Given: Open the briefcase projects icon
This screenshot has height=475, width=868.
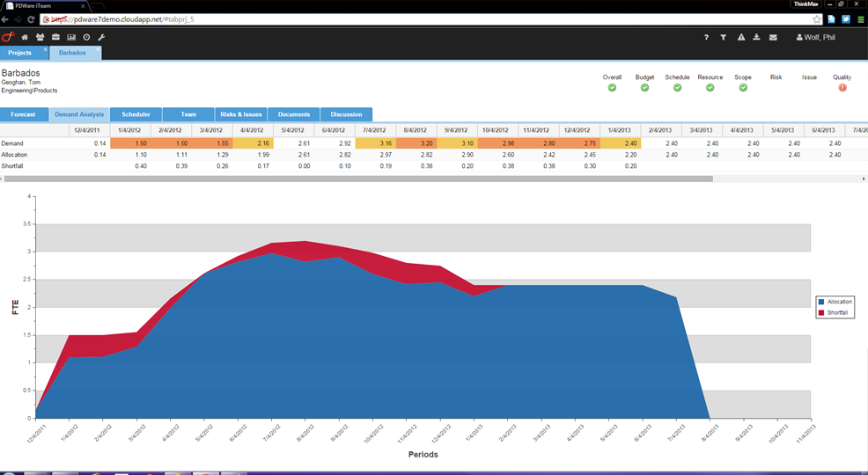Looking at the screenshot, I should 55,38.
